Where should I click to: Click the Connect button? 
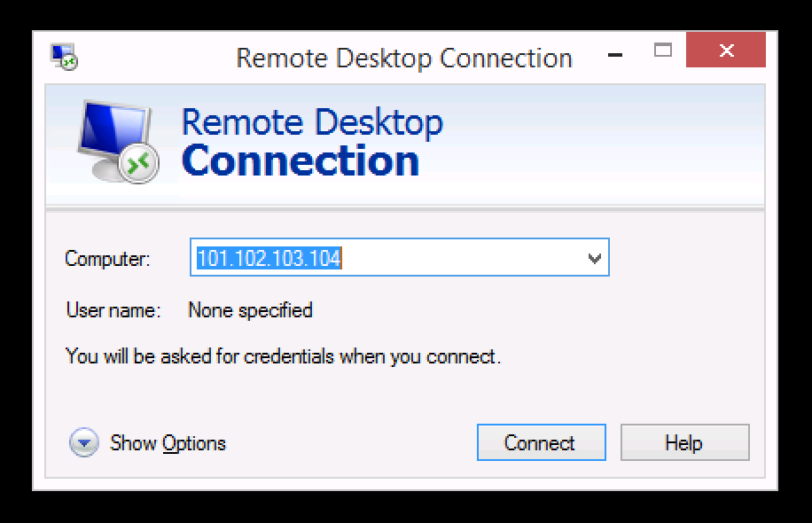point(541,442)
